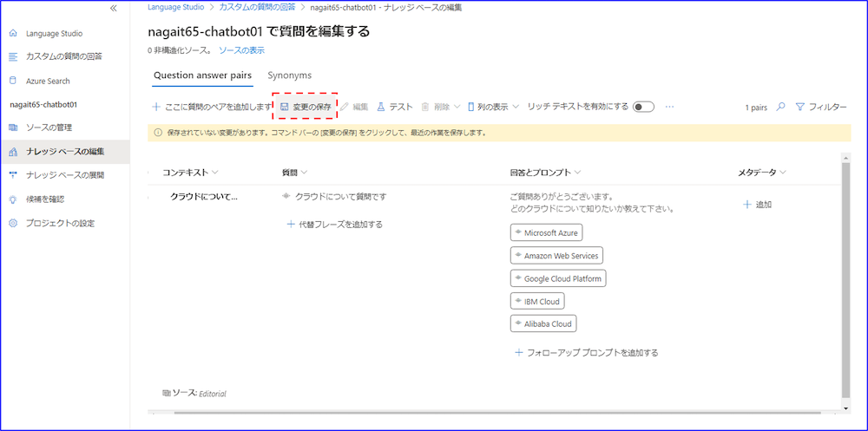868x431 pixels.
Task: Switch to the Synonyms tab
Action: 289,75
